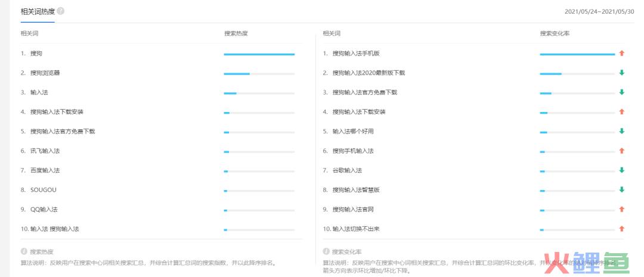Open 搜狗输入法官方免费下载 in the change rate list
This screenshot has width=644, height=277.
tap(365, 92)
